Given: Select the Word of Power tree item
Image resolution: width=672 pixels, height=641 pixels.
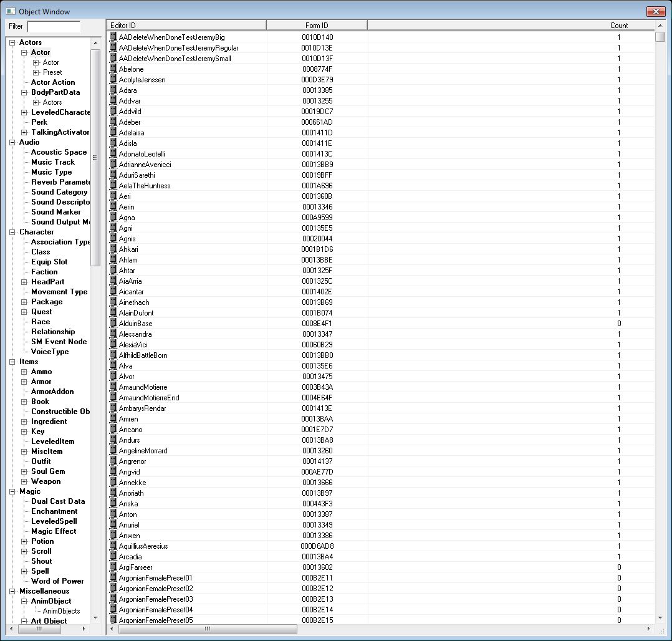Looking at the screenshot, I should tap(57, 581).
